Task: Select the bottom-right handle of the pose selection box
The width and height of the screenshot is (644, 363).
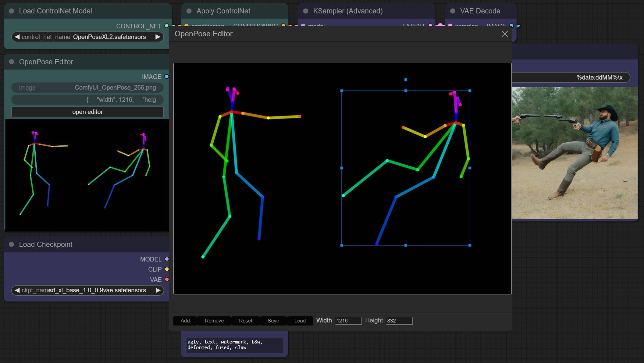Action: [470, 245]
